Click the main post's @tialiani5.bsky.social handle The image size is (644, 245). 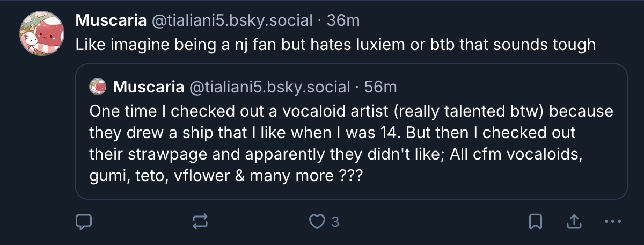click(232, 20)
